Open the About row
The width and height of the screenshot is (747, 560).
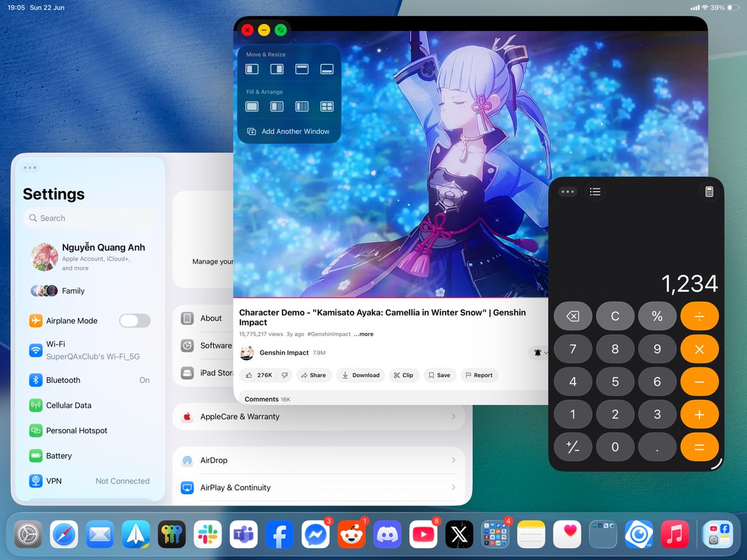coord(204,318)
